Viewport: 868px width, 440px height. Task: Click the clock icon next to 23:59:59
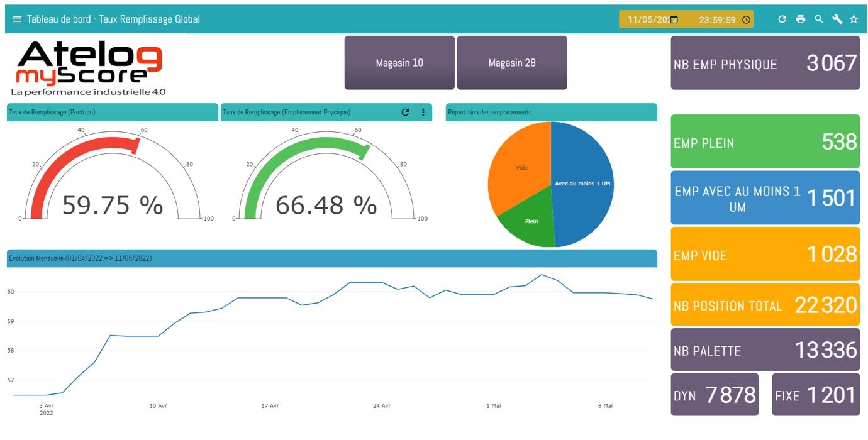coord(745,19)
